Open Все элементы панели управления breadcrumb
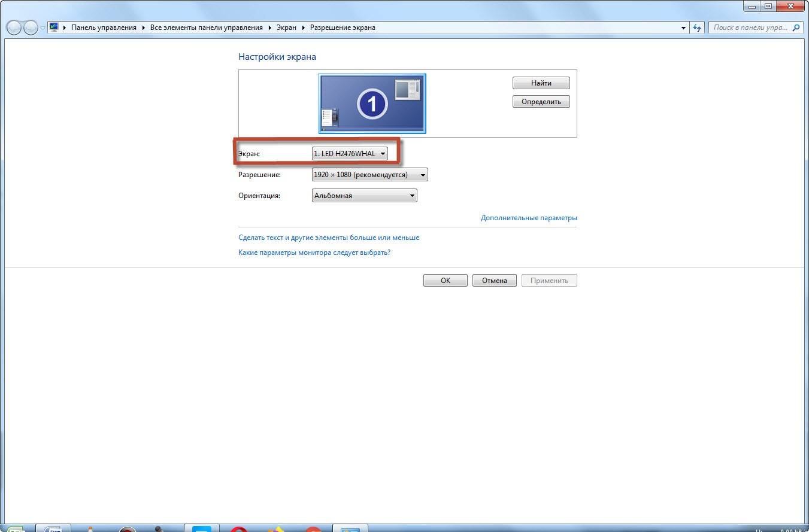809x532 pixels. click(207, 28)
